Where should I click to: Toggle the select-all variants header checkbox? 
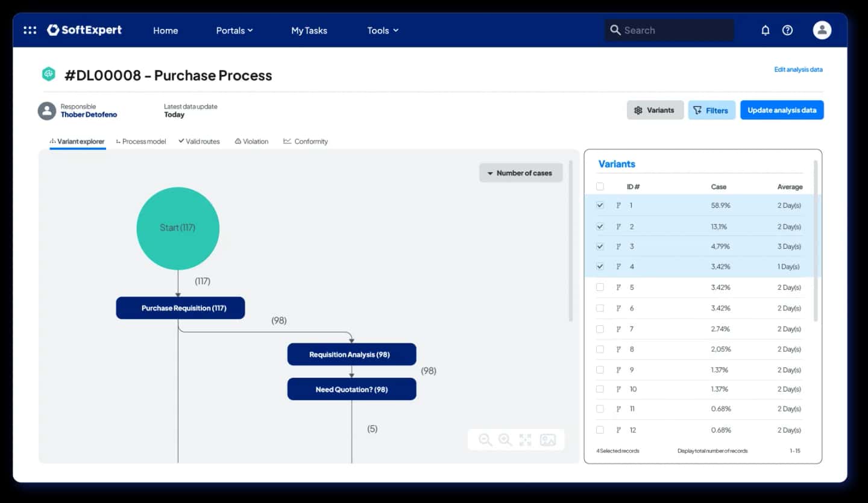point(600,186)
